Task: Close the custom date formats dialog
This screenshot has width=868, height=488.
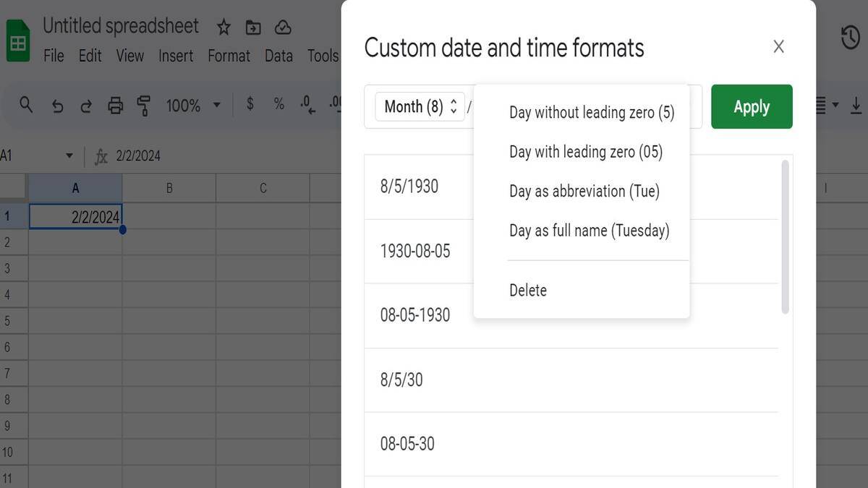Action: [x=778, y=47]
